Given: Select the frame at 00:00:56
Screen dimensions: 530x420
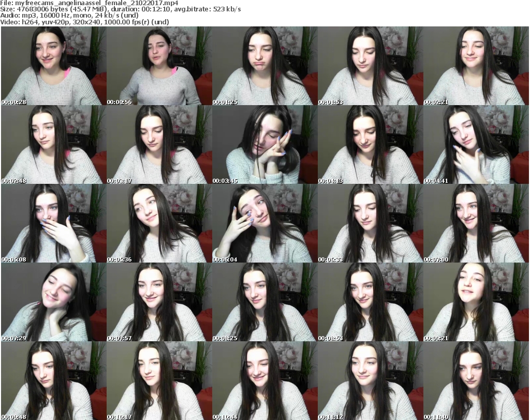Looking at the screenshot, I should [x=159, y=66].
